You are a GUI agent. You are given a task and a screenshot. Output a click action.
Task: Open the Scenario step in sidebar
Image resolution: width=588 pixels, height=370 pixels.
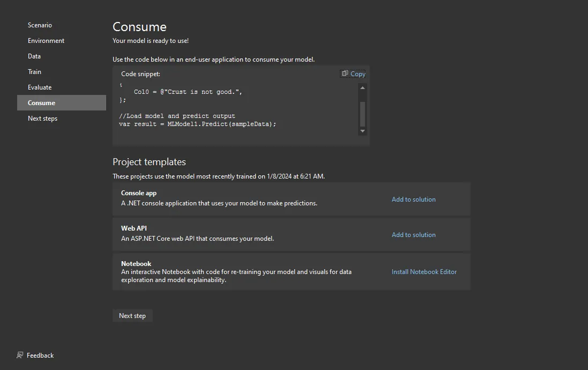pos(40,25)
